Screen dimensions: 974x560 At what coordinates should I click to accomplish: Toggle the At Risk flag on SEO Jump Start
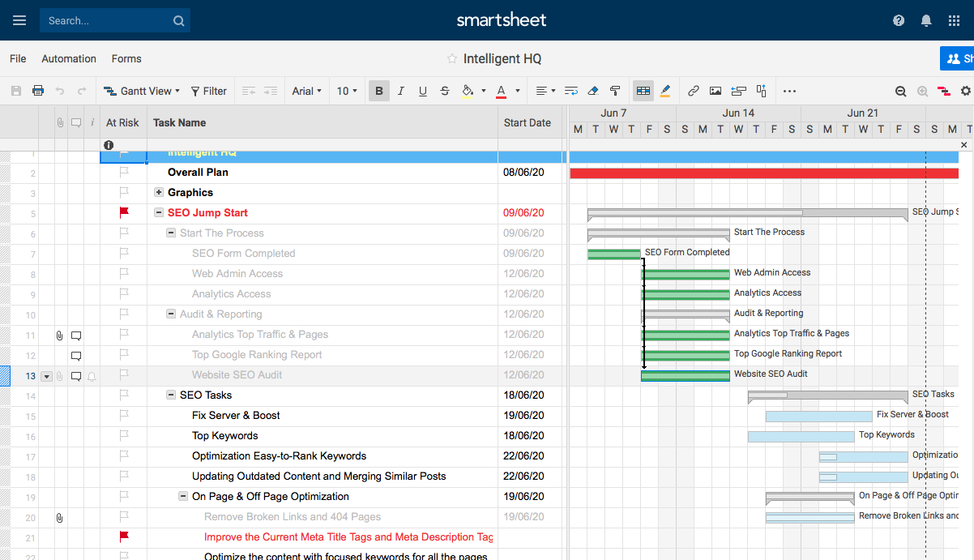pos(124,213)
